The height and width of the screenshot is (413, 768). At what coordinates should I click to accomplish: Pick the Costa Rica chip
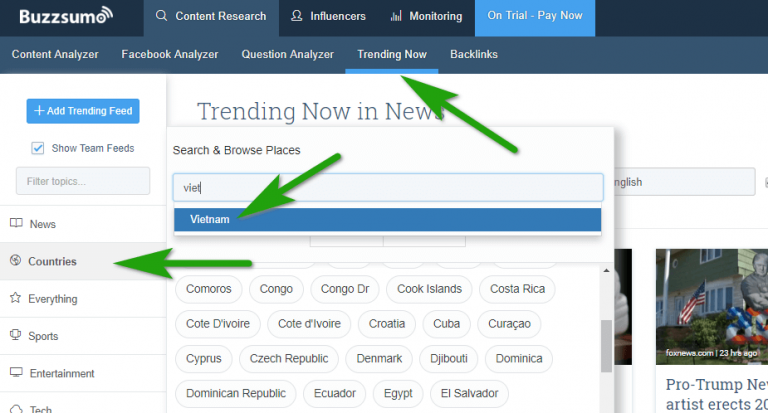(517, 289)
